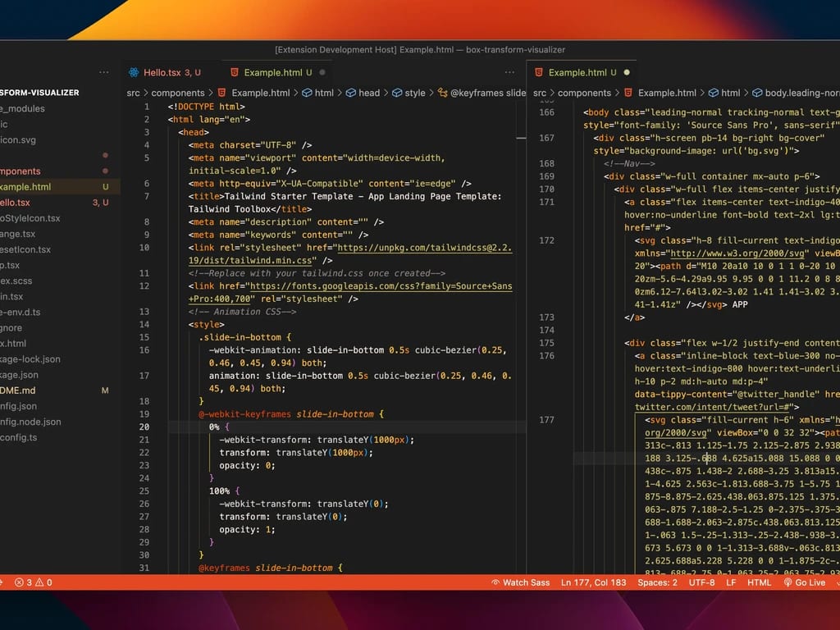
Task: Click 'style' symbol in left breadcrumb
Action: pos(415,93)
